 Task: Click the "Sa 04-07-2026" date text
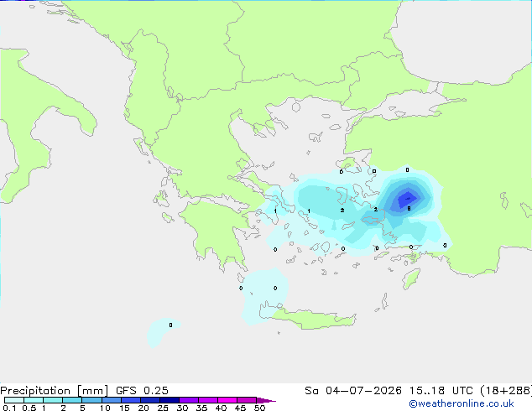click(353, 391)
